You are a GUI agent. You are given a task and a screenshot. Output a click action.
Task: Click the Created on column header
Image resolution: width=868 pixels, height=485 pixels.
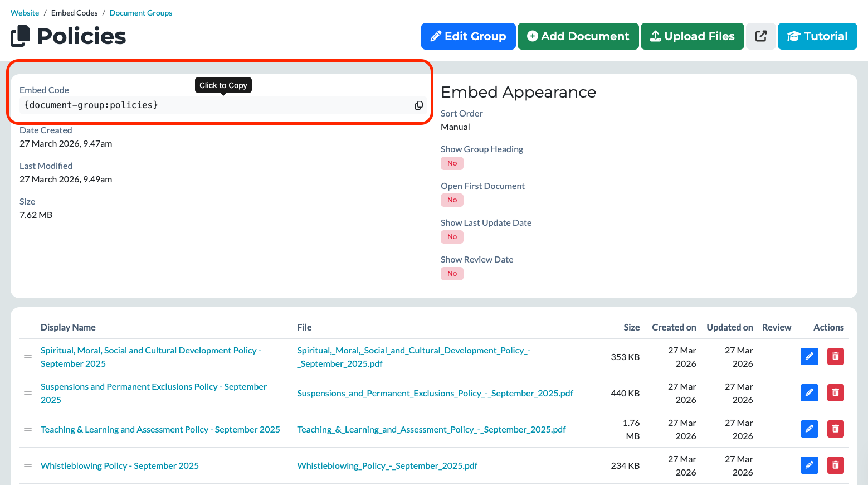tap(674, 327)
